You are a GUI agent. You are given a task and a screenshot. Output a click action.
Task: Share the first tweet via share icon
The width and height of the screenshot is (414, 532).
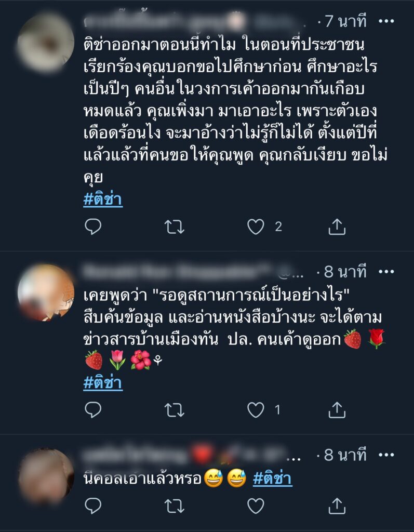tap(337, 227)
